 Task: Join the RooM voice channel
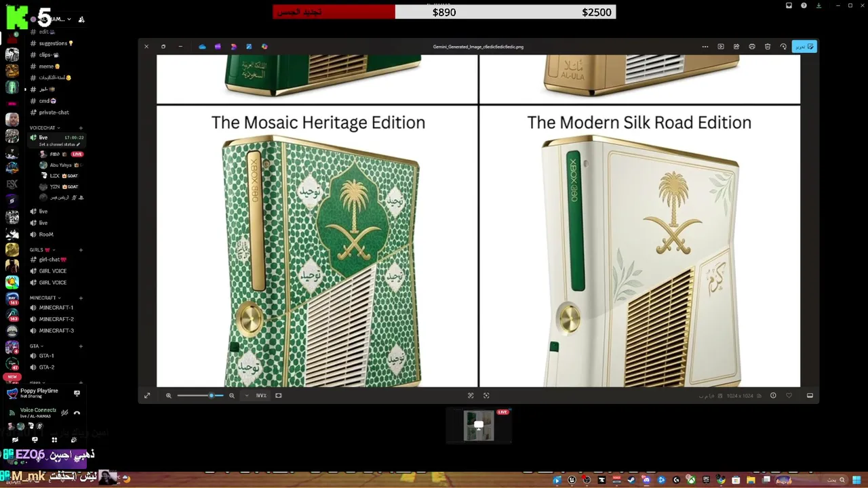(x=46, y=235)
